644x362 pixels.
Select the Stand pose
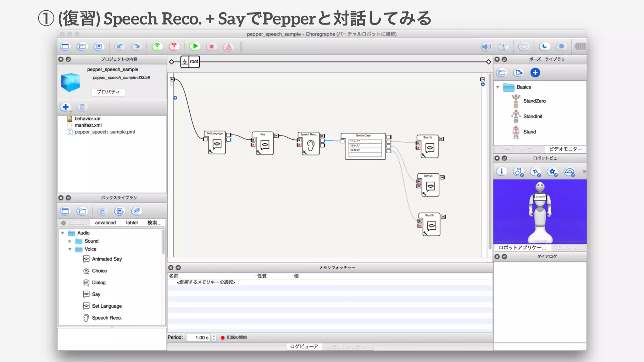[x=524, y=132]
